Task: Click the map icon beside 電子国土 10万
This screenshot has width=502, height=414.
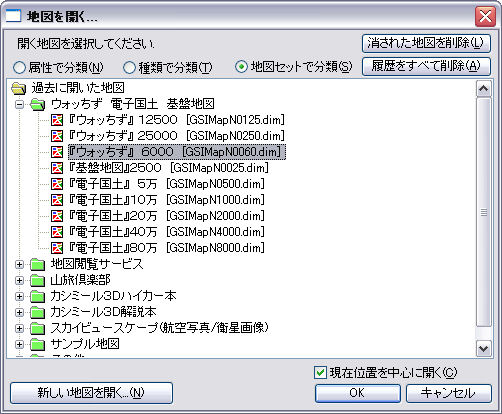Action: click(x=57, y=200)
